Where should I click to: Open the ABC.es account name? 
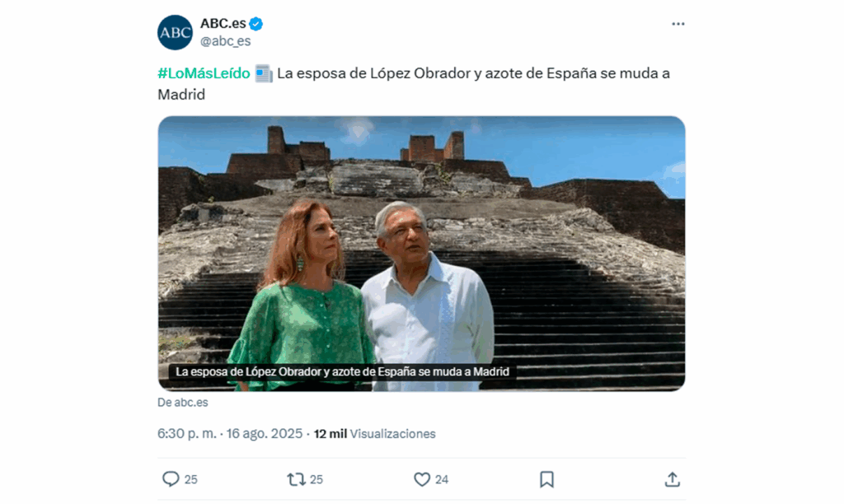click(223, 23)
